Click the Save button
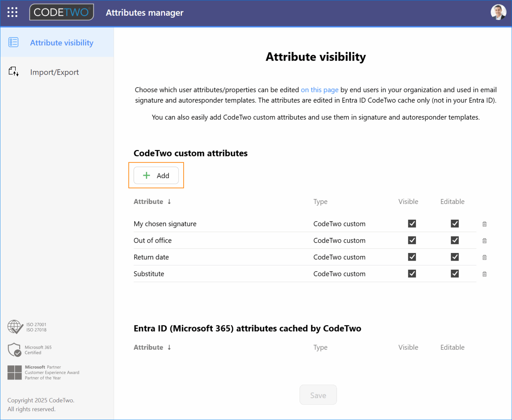 [x=318, y=395]
